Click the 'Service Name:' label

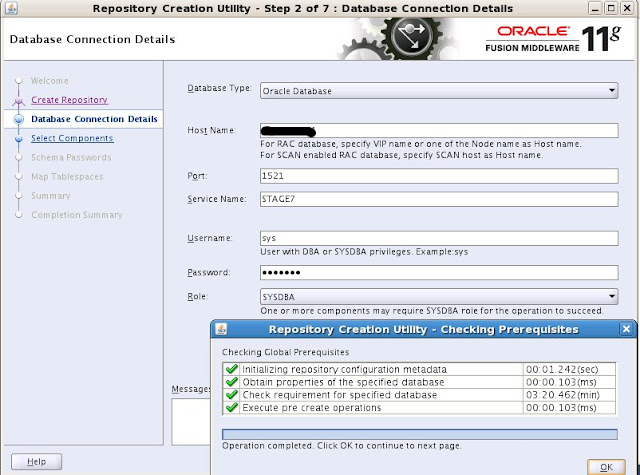[217, 199]
